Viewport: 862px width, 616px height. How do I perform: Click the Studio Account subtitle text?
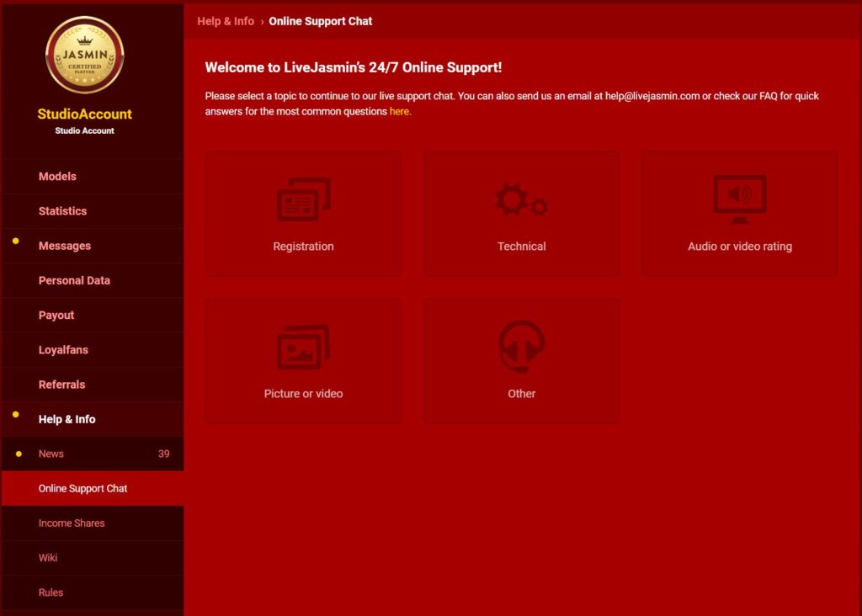tap(85, 130)
